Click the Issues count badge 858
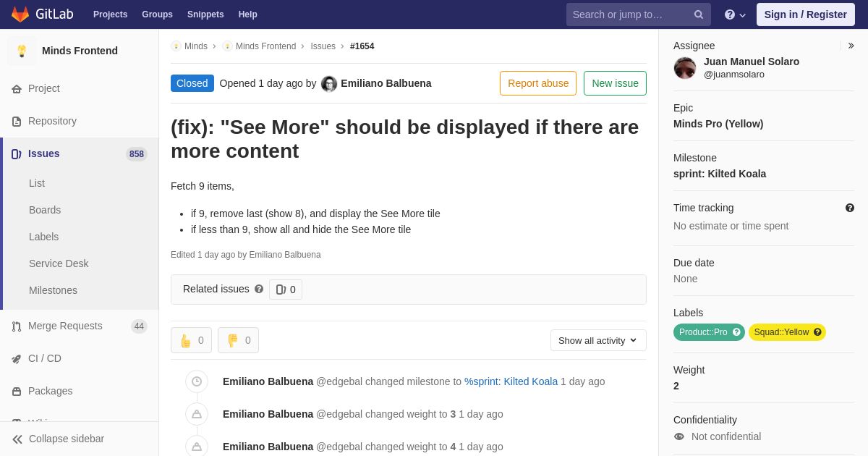 [137, 154]
